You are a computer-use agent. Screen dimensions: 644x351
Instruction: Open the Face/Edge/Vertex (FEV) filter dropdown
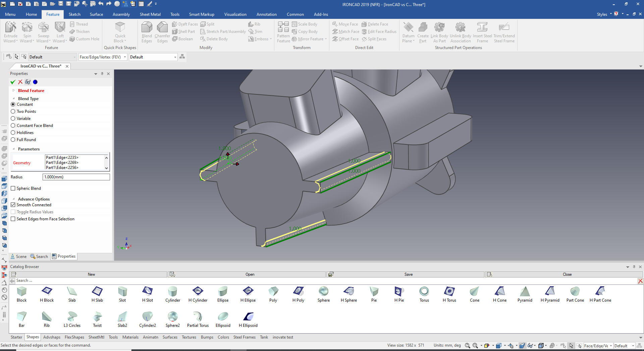click(x=125, y=57)
